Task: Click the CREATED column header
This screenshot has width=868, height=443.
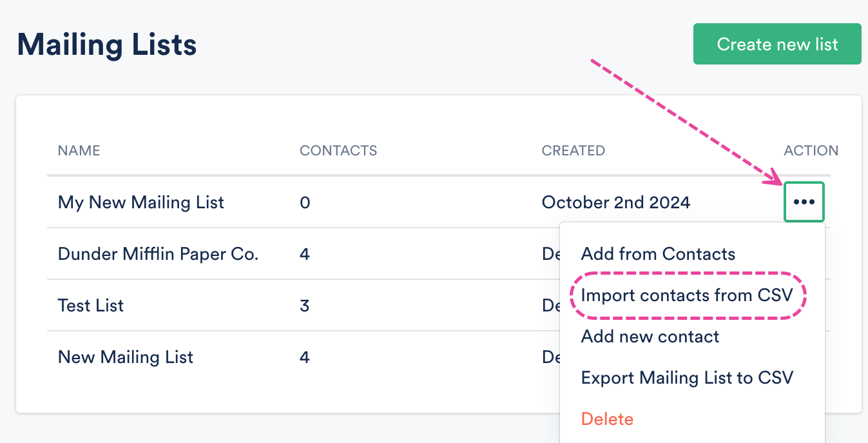Action: point(573,151)
